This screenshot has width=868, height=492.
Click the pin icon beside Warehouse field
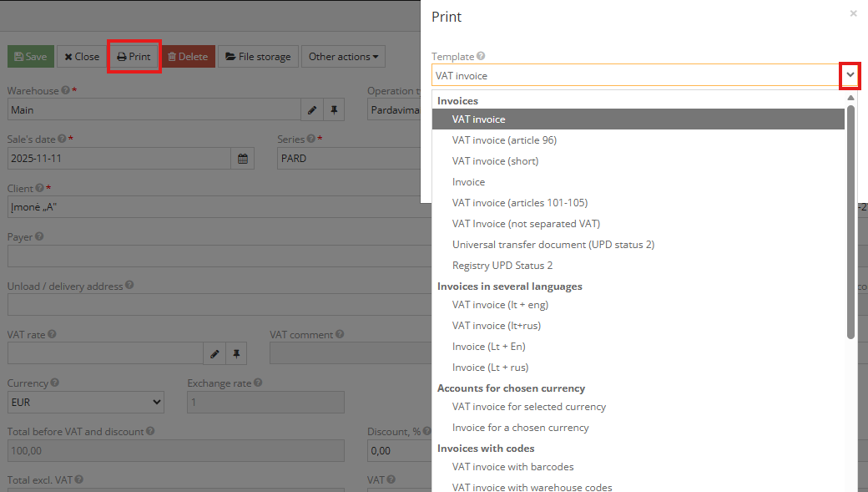334,109
